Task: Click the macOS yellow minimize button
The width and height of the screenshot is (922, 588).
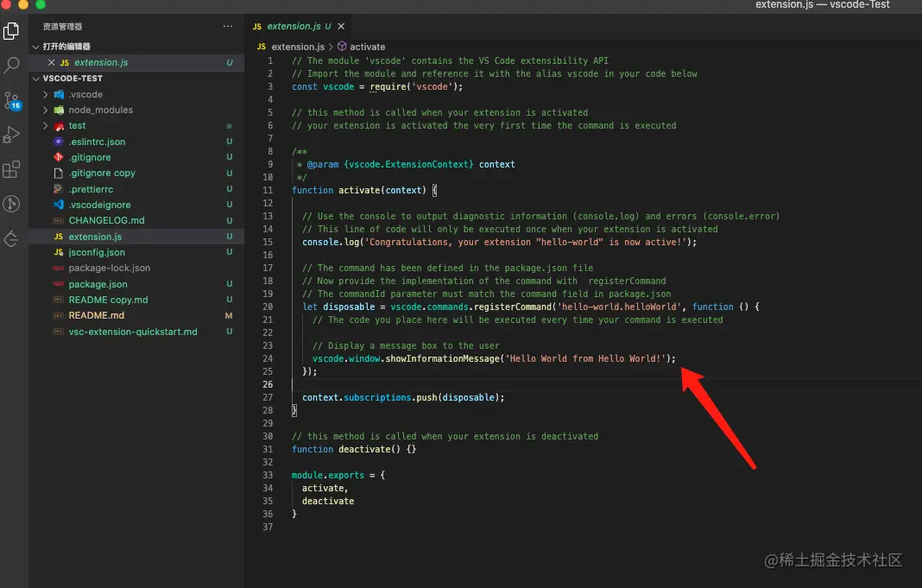Action: (23, 4)
